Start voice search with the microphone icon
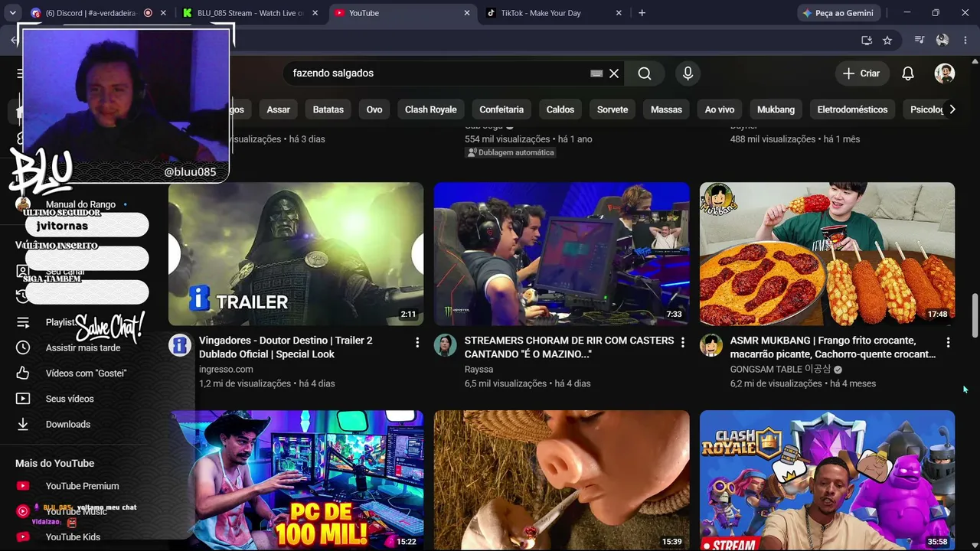Screen dimensions: 980x551 tap(688, 73)
